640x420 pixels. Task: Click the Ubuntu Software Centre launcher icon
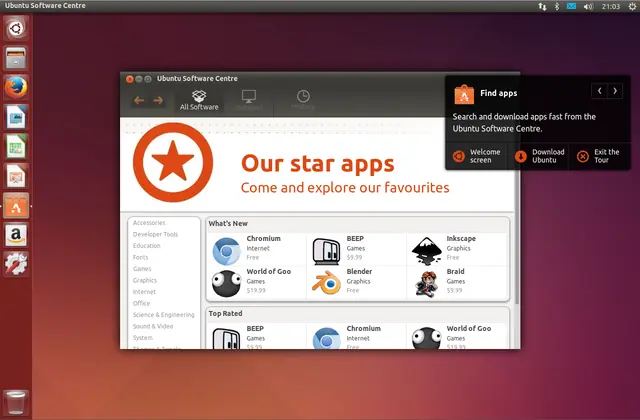pyautogui.click(x=16, y=206)
